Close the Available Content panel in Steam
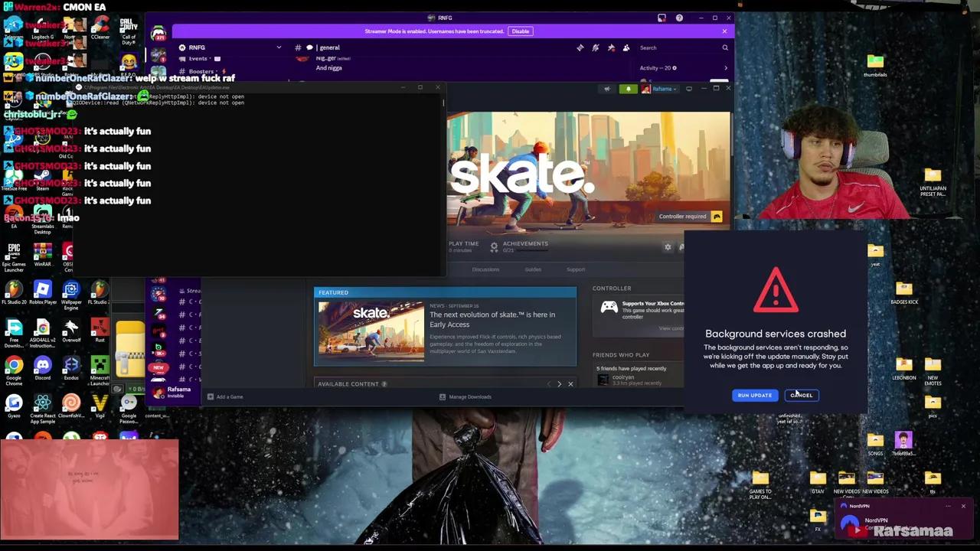The image size is (980, 551). click(x=570, y=384)
